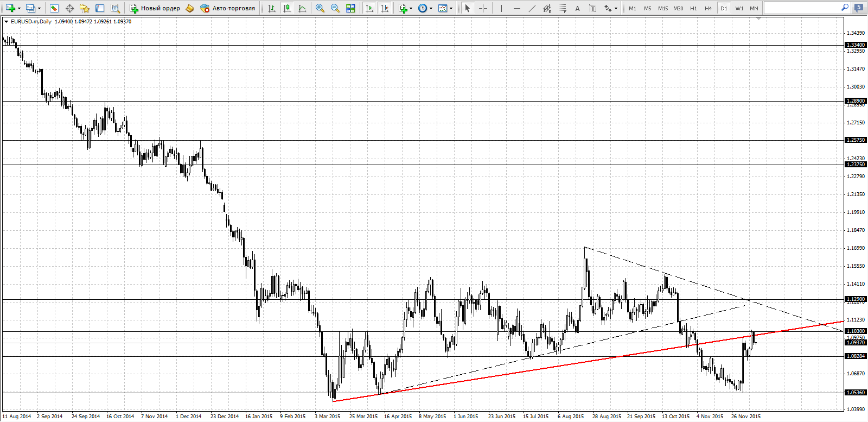Viewport: 868px width, 422px height.
Task: Zoom in on the chart
Action: 320,8
